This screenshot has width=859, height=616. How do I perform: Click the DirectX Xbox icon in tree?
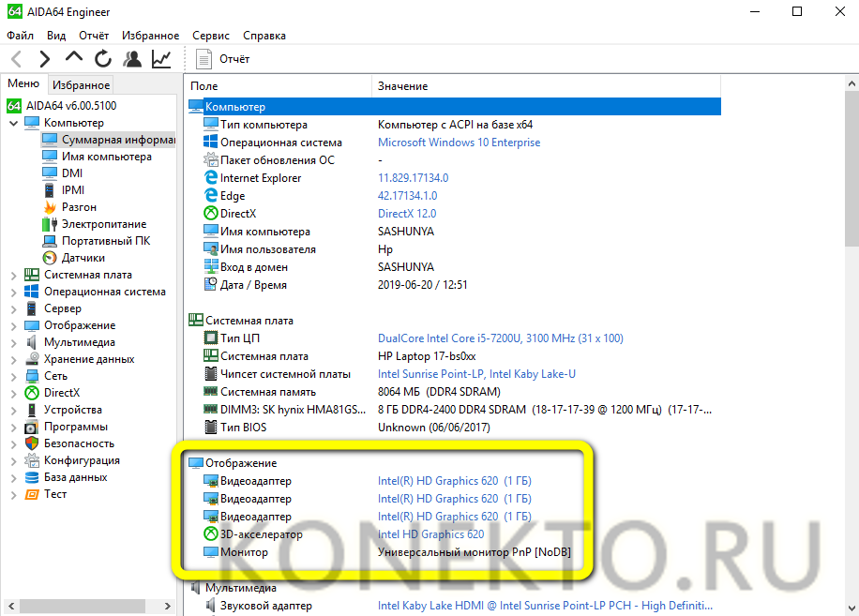click(x=32, y=393)
